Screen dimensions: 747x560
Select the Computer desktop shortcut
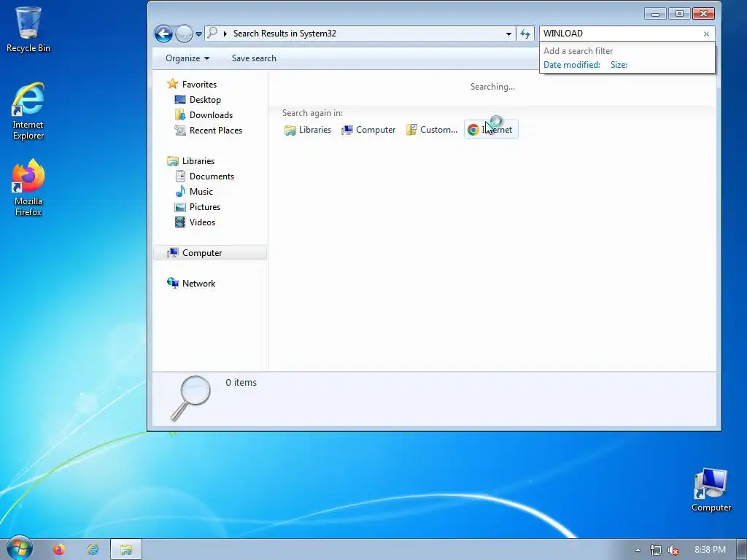click(x=711, y=489)
